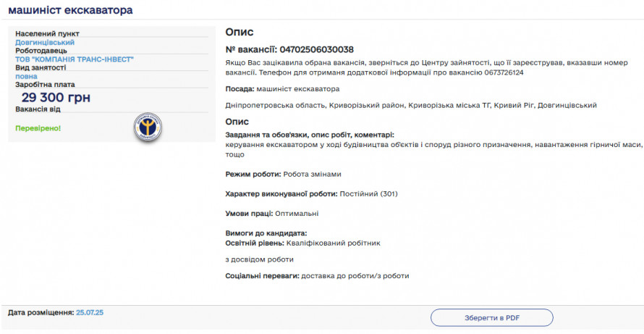Screen dimensions: 644x334
Task: Click the 29 300 грн salary amount
Action: point(56,99)
